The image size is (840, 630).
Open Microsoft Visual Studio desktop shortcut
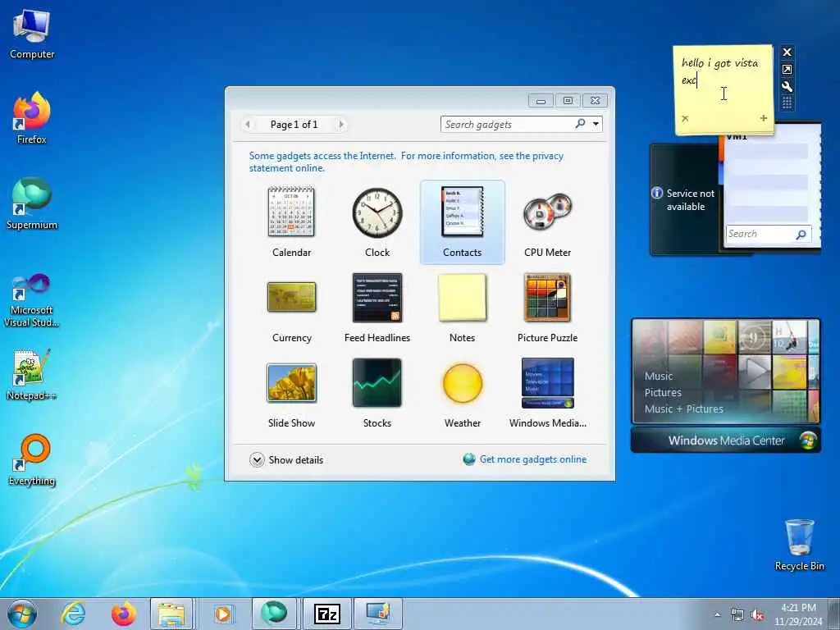coord(32,300)
